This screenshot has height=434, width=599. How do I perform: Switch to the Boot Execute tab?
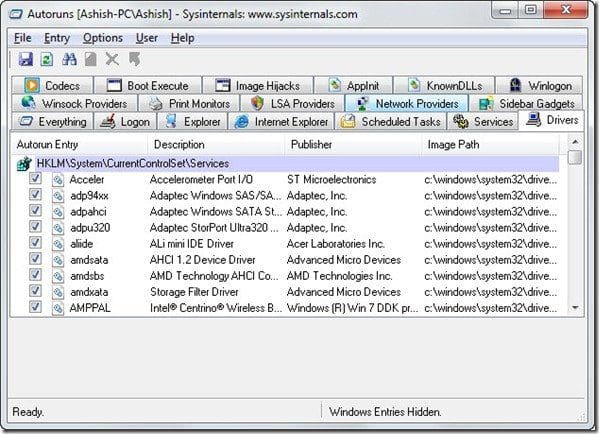click(148, 85)
